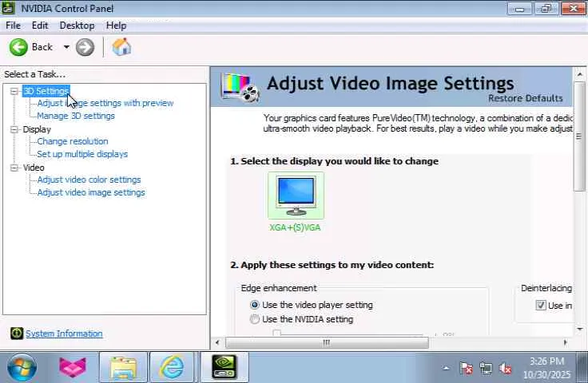Image resolution: width=588 pixels, height=383 pixels.
Task: Restore down the NVIDIA Control Panel window
Action: (x=546, y=9)
